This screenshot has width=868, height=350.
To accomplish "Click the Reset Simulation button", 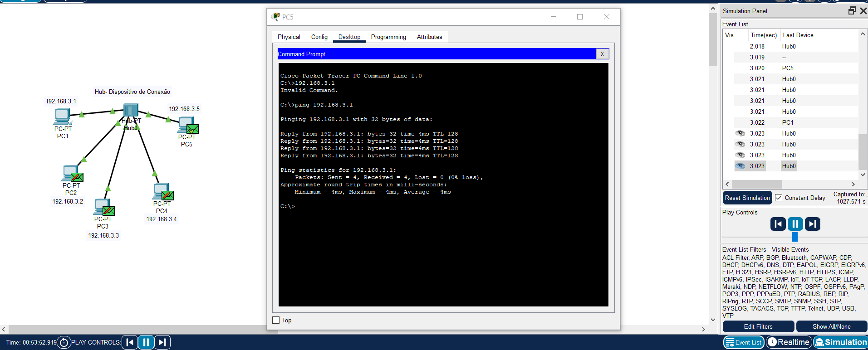I will coord(747,198).
